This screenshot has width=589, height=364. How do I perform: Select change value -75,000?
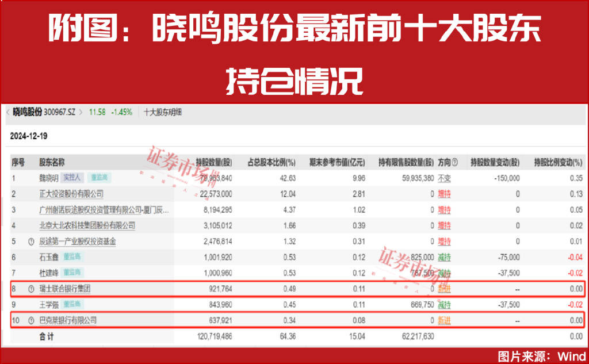pyautogui.click(x=508, y=257)
